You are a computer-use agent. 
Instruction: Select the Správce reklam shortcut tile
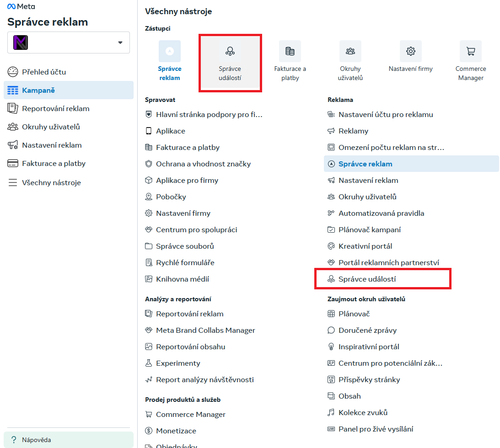tap(170, 60)
